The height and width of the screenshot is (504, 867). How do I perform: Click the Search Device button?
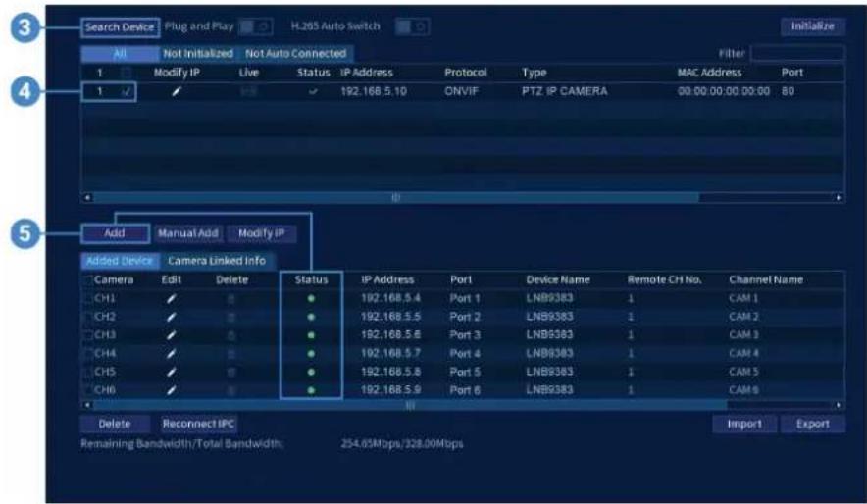click(120, 27)
